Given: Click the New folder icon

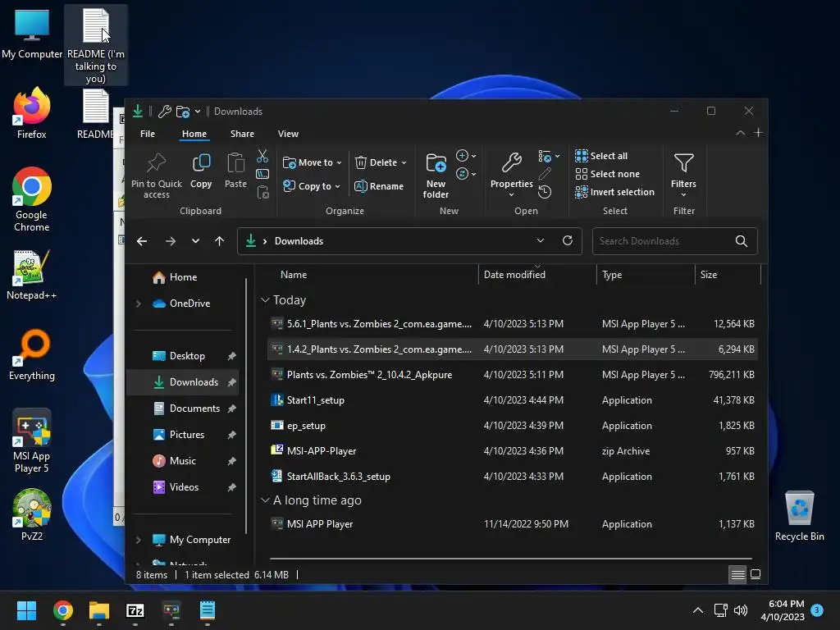Looking at the screenshot, I should point(436,163).
